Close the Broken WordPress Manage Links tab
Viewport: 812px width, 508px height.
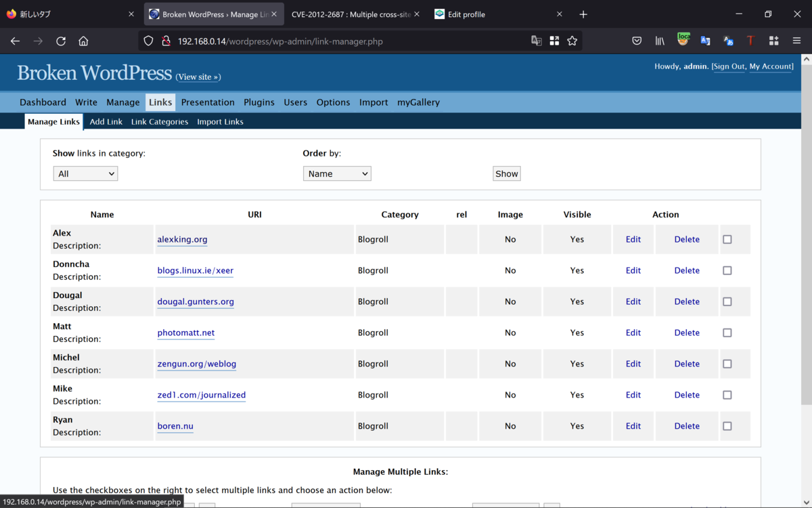point(274,14)
